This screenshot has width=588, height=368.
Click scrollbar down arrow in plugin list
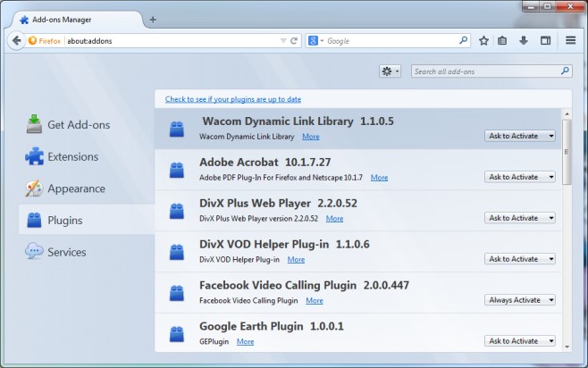pos(567,347)
